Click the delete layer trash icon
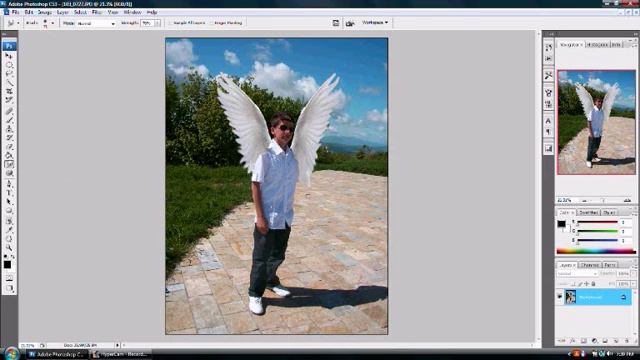This screenshot has height=360, width=640. pyautogui.click(x=627, y=340)
